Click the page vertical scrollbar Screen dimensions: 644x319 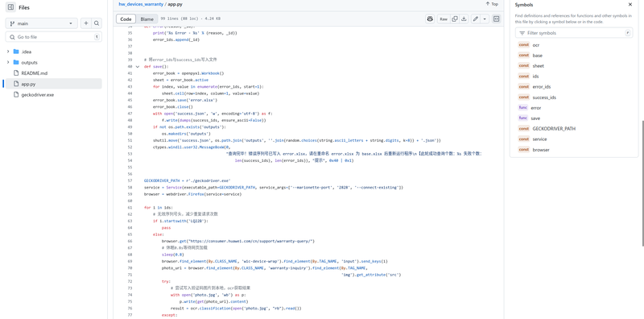coord(642,183)
